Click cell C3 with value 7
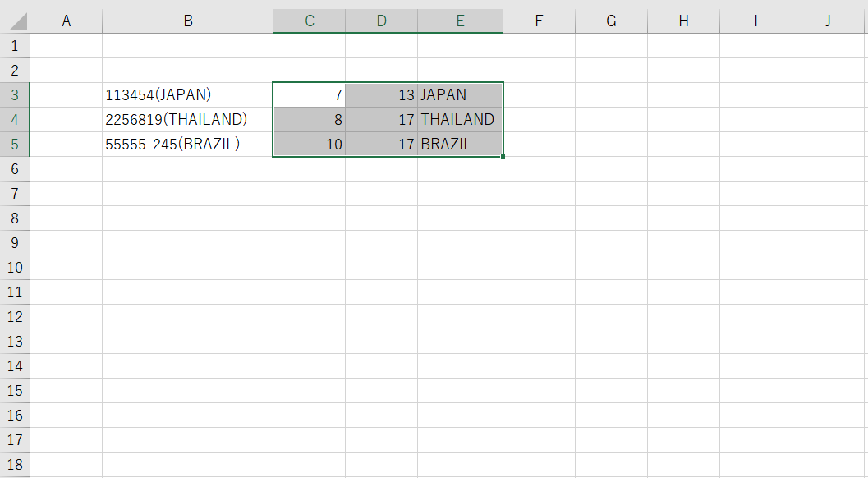 point(310,94)
